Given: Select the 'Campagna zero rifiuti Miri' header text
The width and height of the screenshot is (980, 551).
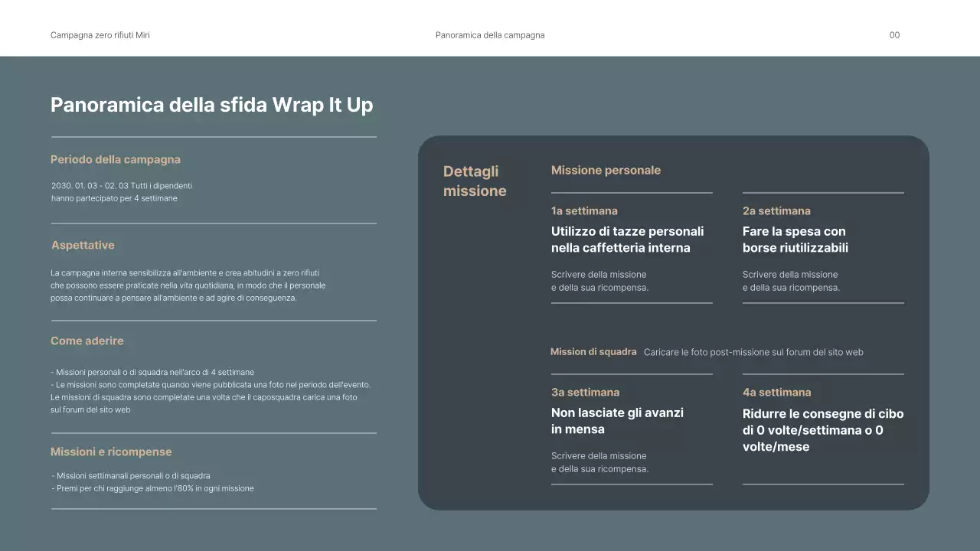Looking at the screenshot, I should tap(100, 35).
